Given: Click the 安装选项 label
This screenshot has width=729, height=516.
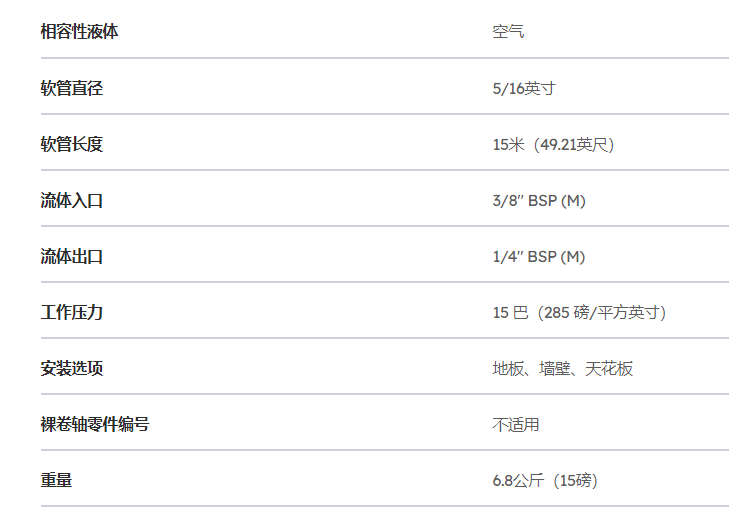Looking at the screenshot, I should tap(72, 368).
